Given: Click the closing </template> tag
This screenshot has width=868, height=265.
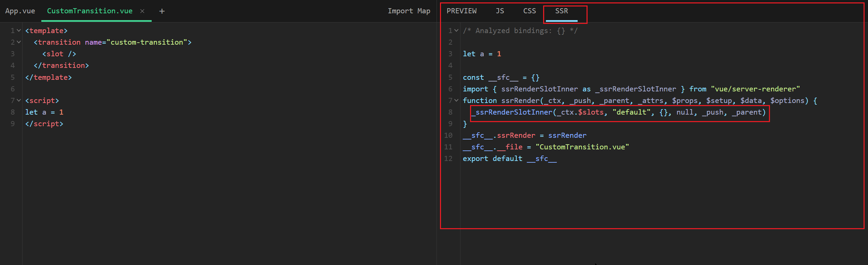Looking at the screenshot, I should pos(49,77).
